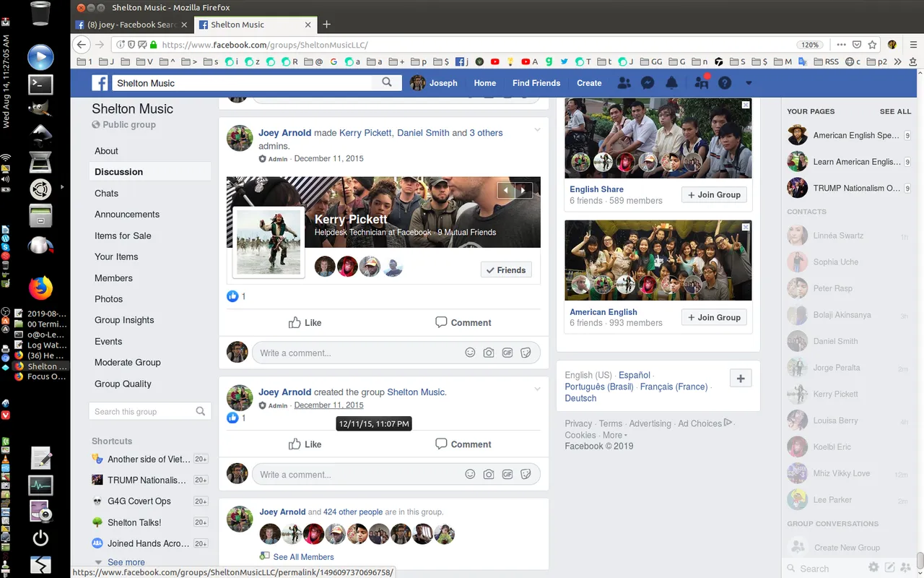Screen dimensions: 924x578
Task: Join the English Share group
Action: coord(714,195)
